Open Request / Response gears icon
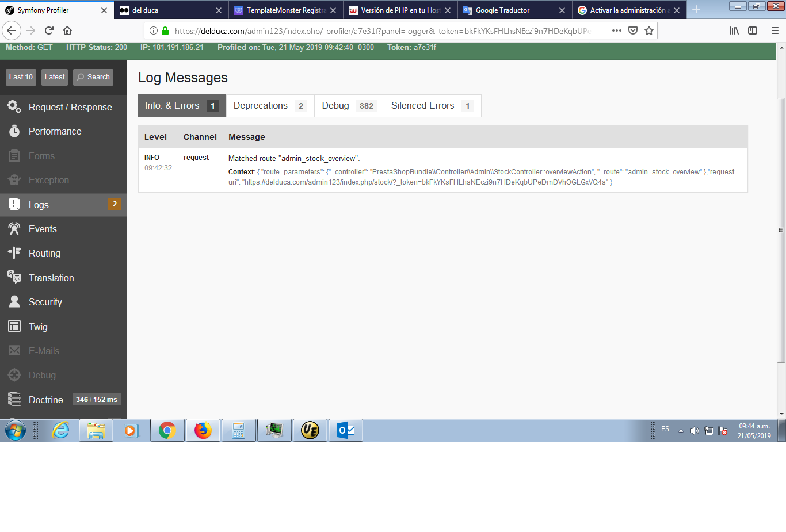This screenshot has height=532, width=786. [14, 106]
